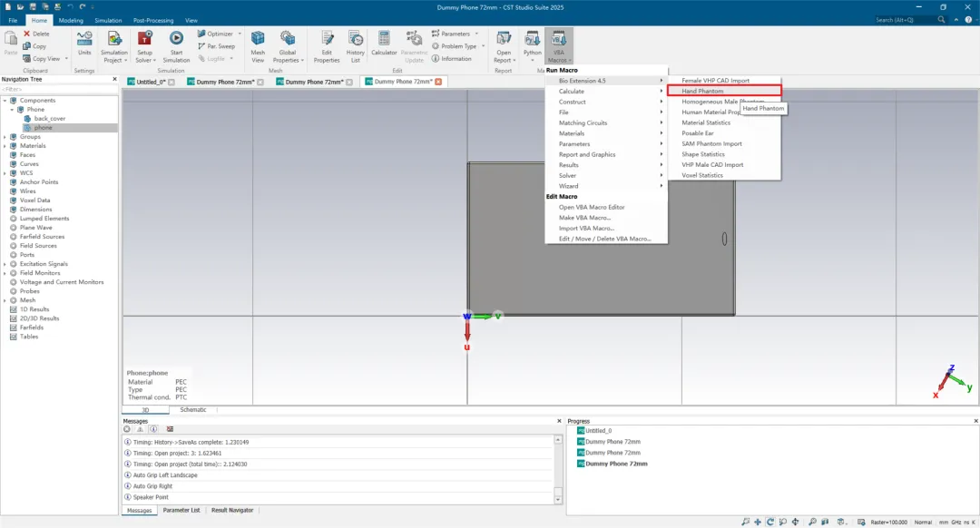Click the Speaker Point message

click(151, 497)
